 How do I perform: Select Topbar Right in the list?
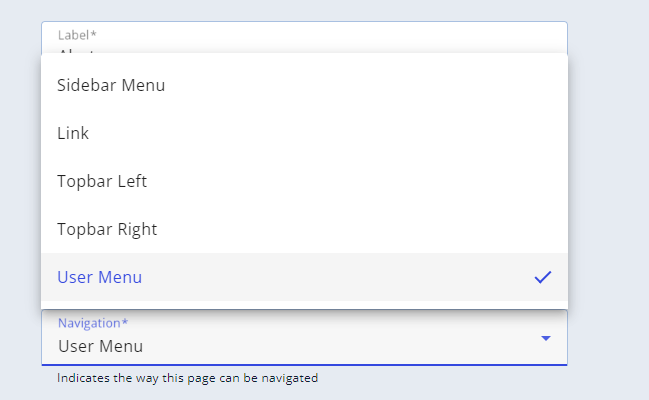(107, 229)
